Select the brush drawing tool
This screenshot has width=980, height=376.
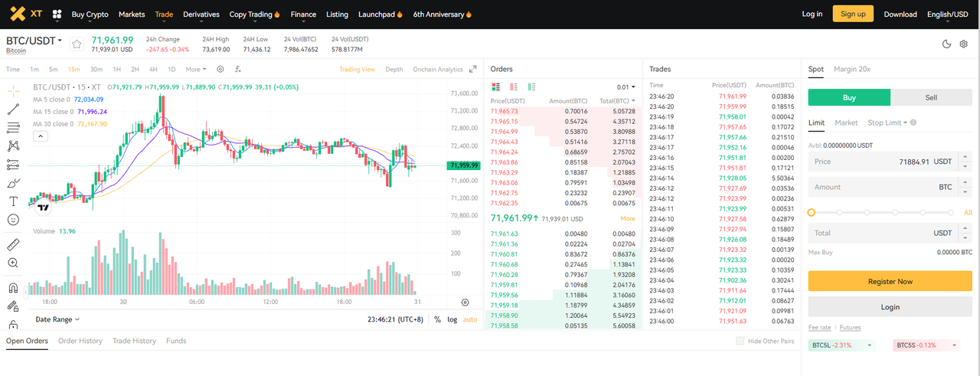[x=13, y=183]
